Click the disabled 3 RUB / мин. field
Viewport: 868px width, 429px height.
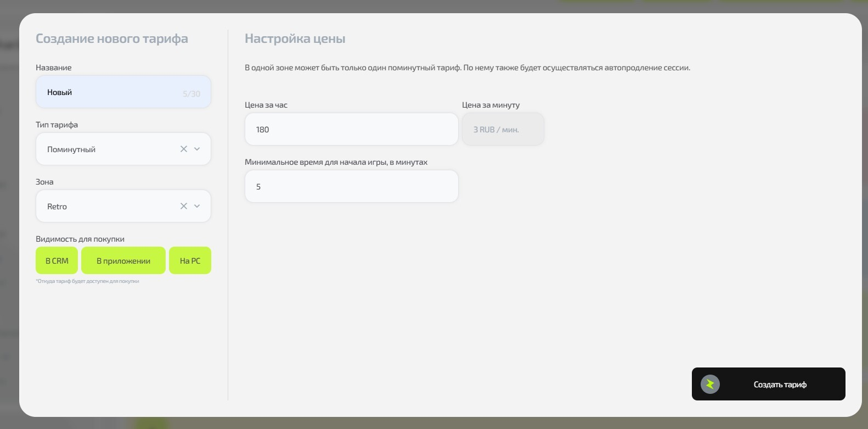503,130
